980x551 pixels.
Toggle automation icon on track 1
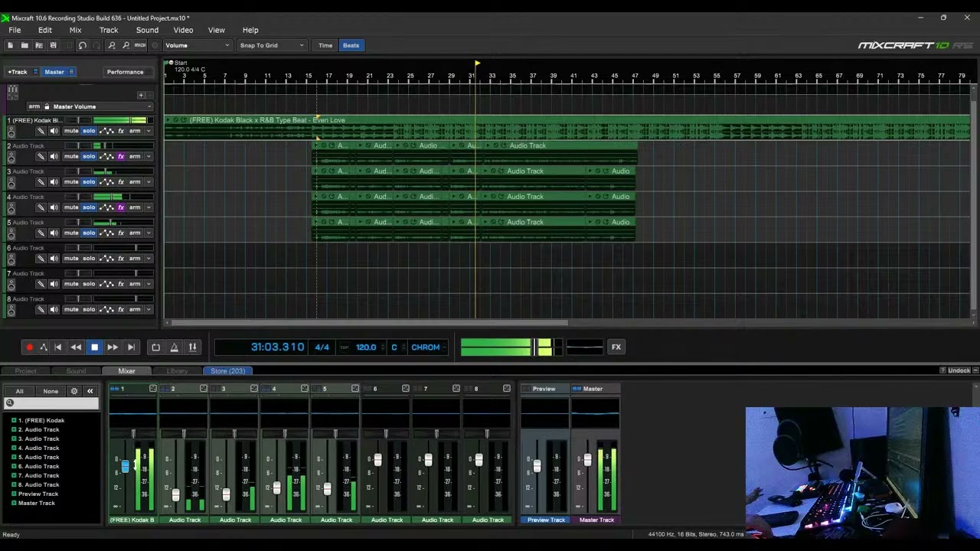pos(106,131)
